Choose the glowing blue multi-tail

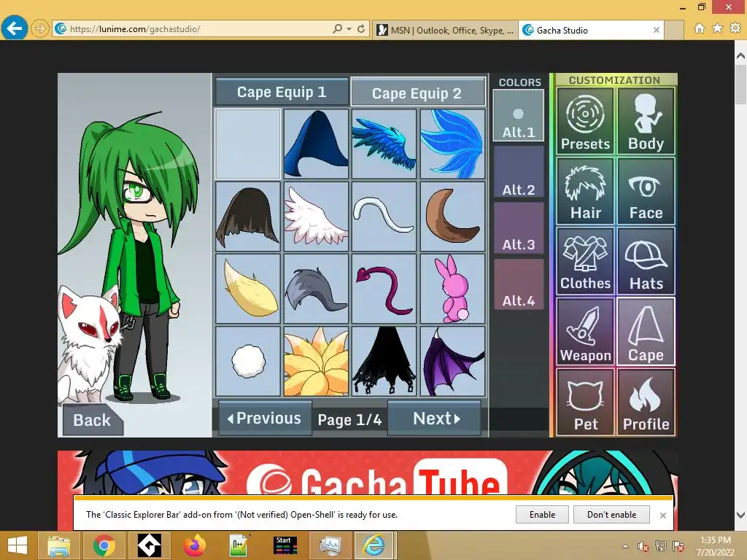452,144
